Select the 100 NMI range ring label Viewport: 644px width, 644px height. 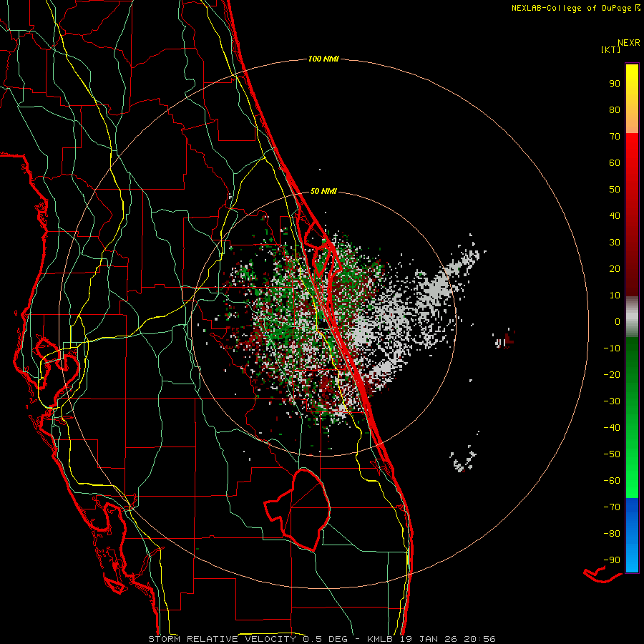coord(323,59)
